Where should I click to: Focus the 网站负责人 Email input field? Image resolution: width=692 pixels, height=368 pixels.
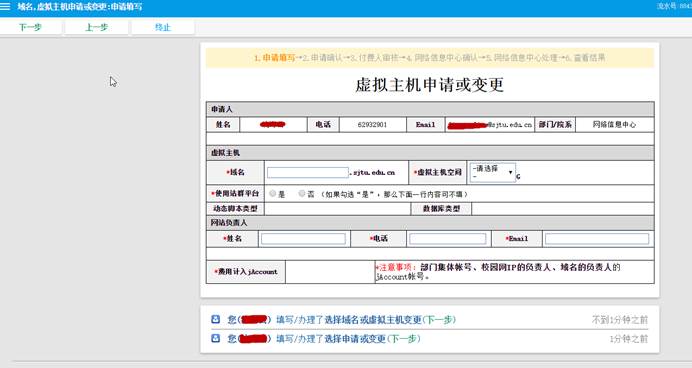pos(597,239)
